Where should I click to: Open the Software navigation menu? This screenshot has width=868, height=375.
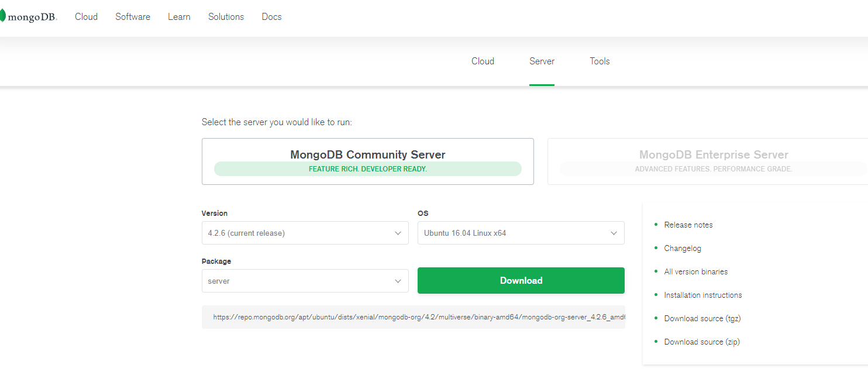pyautogui.click(x=133, y=17)
